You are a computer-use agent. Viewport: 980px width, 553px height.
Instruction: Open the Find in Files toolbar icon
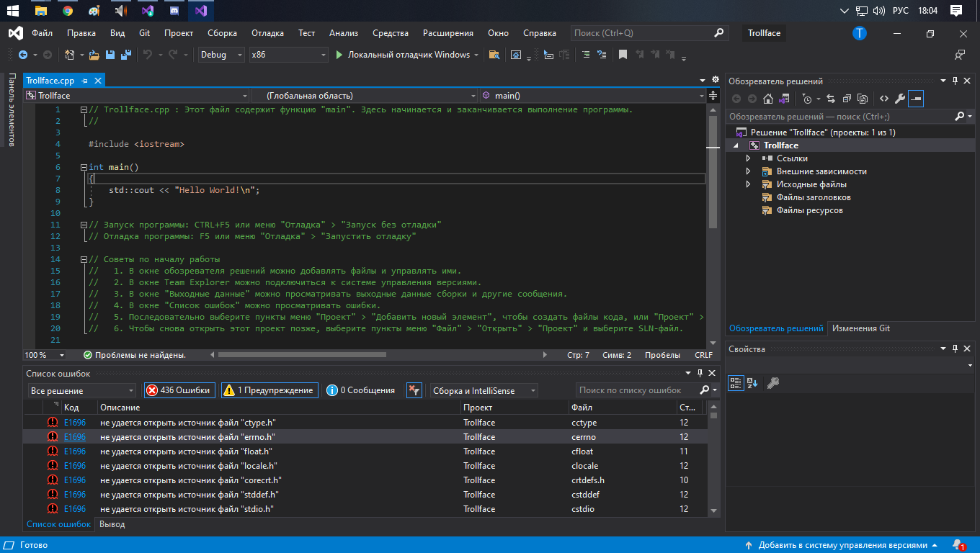pyautogui.click(x=494, y=55)
